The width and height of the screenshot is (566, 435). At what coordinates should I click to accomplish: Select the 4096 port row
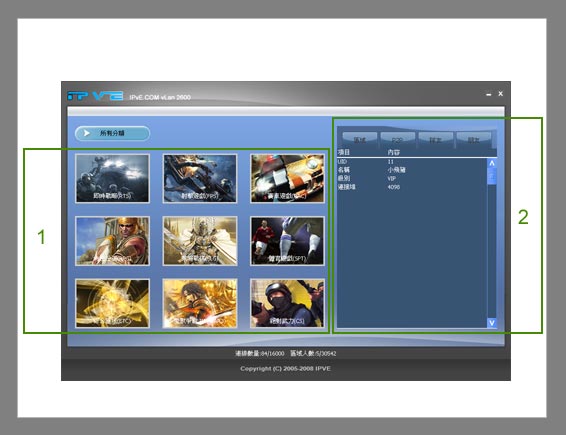click(412, 187)
